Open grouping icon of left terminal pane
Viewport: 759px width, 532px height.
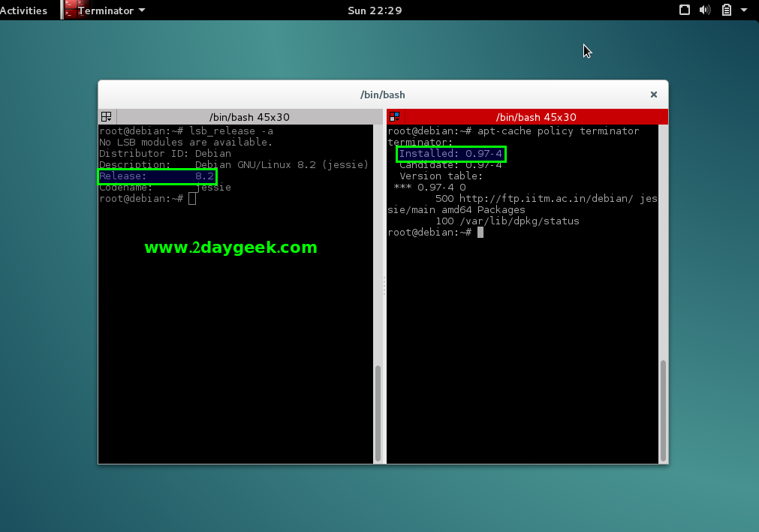pos(106,116)
